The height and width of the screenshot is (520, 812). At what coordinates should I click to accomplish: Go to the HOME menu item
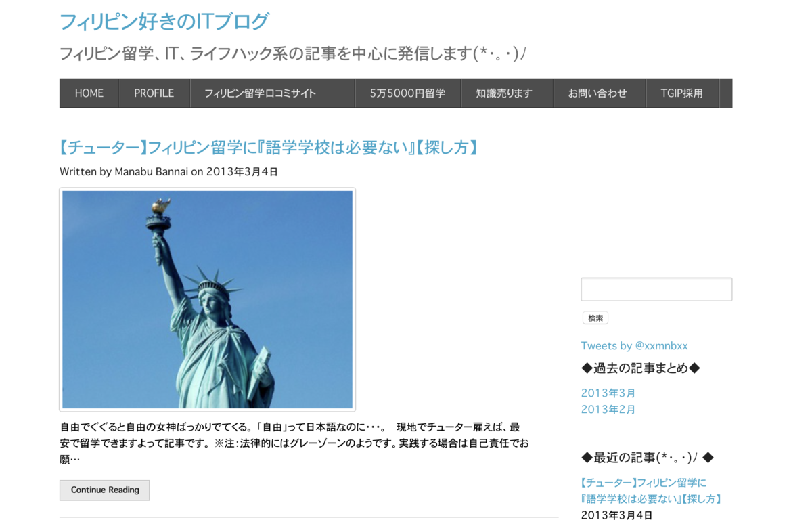89,93
